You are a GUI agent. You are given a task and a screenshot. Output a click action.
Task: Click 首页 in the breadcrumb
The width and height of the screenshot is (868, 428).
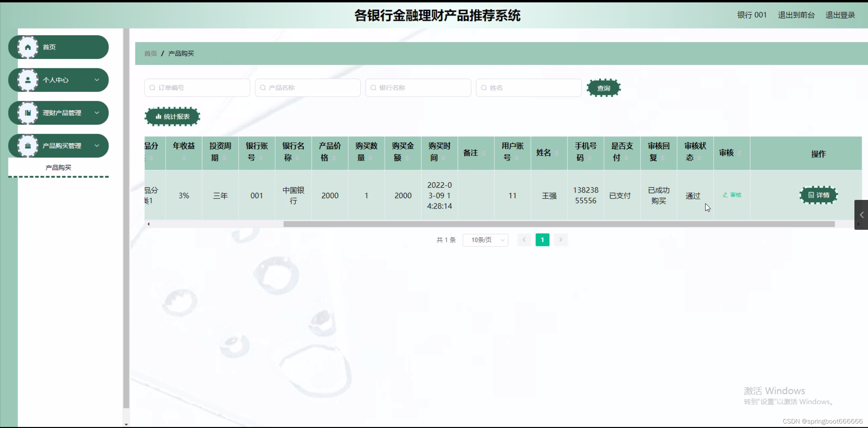[151, 54]
